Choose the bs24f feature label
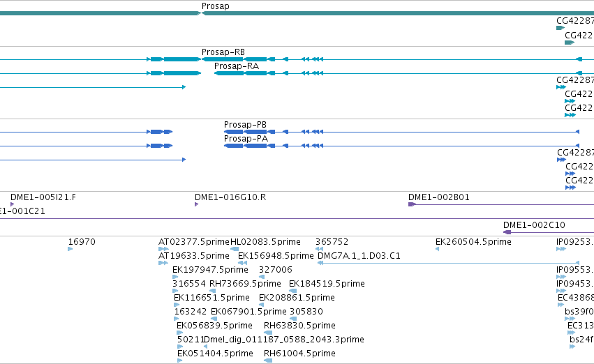This screenshot has height=364, width=594. click(582, 340)
